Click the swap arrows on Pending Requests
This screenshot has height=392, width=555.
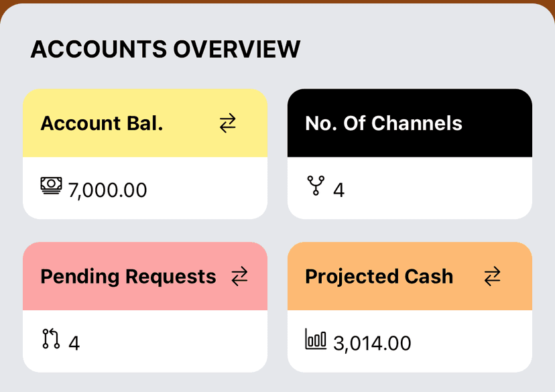[x=239, y=276]
